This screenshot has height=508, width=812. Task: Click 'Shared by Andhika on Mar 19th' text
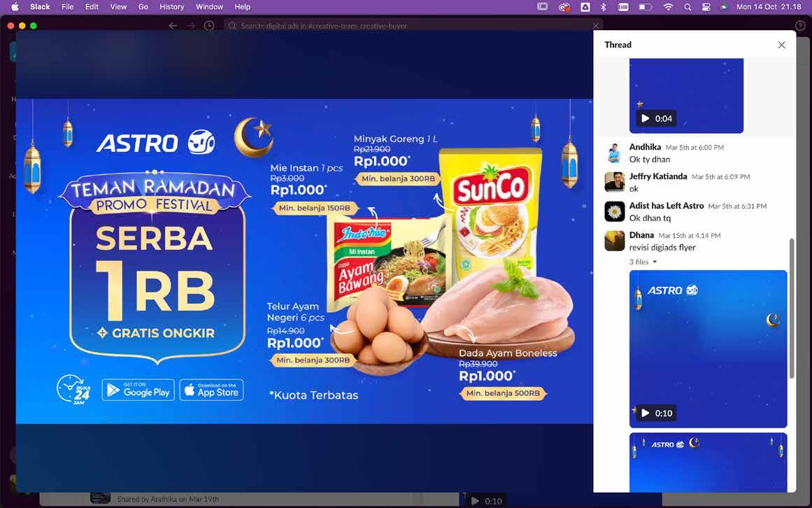click(168, 500)
